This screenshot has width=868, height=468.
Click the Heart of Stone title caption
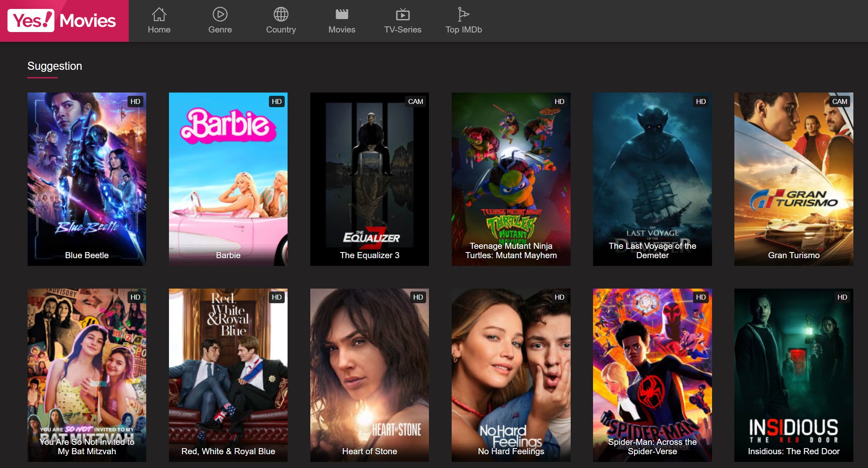[x=370, y=451]
